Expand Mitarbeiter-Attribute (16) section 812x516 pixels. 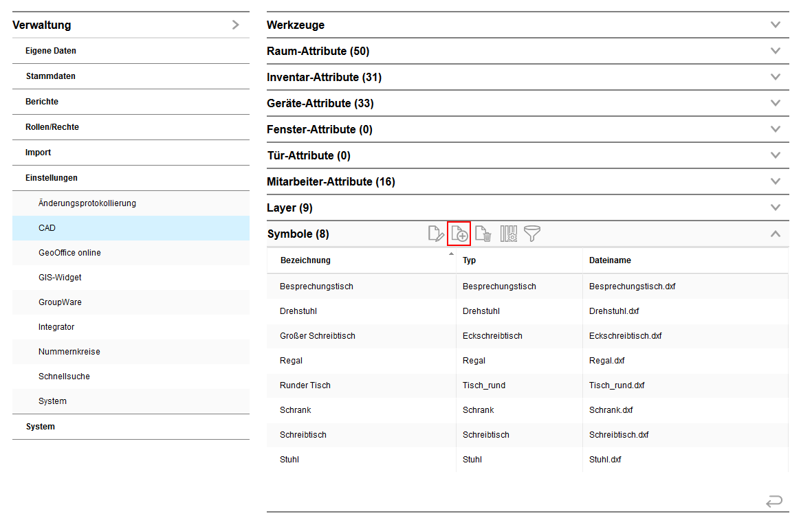[776, 181]
